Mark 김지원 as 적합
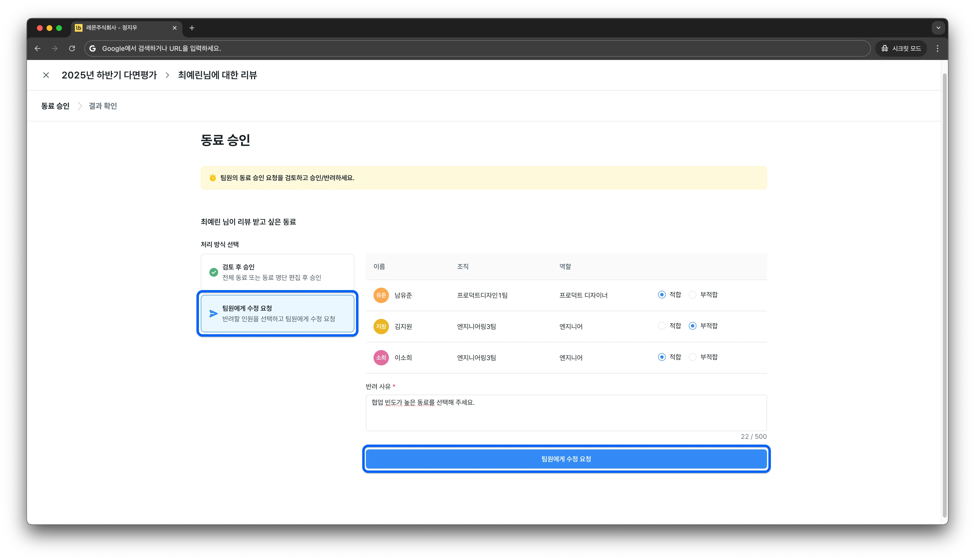975x560 pixels. (x=662, y=326)
